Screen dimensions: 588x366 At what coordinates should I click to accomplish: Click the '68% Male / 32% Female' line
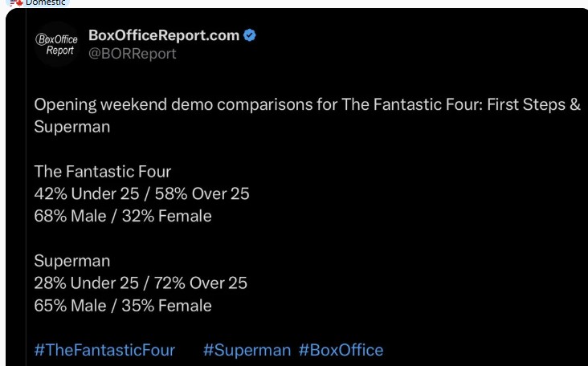(123, 216)
